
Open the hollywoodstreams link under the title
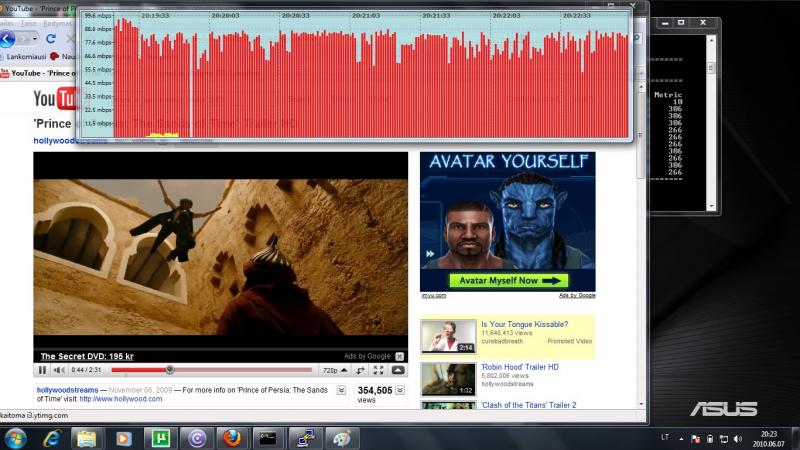point(70,141)
